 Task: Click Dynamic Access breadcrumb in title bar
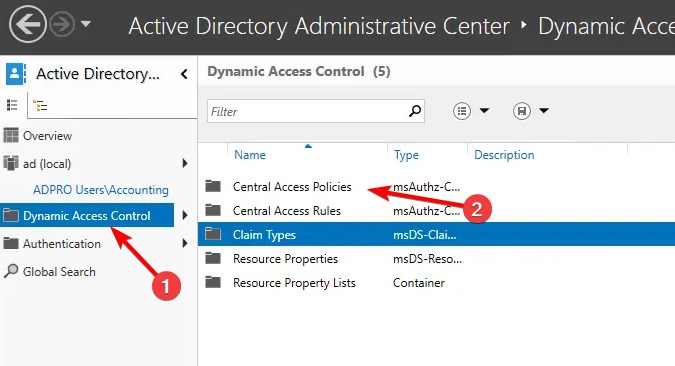coord(607,26)
